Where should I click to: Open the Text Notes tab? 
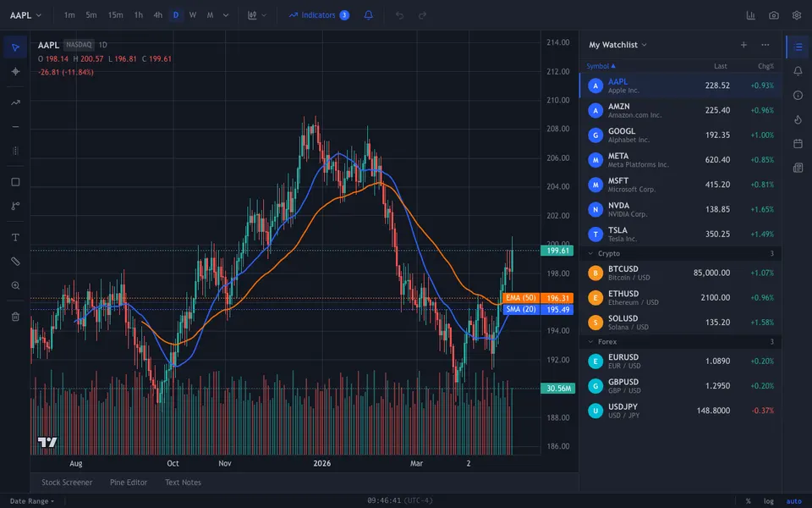183,482
